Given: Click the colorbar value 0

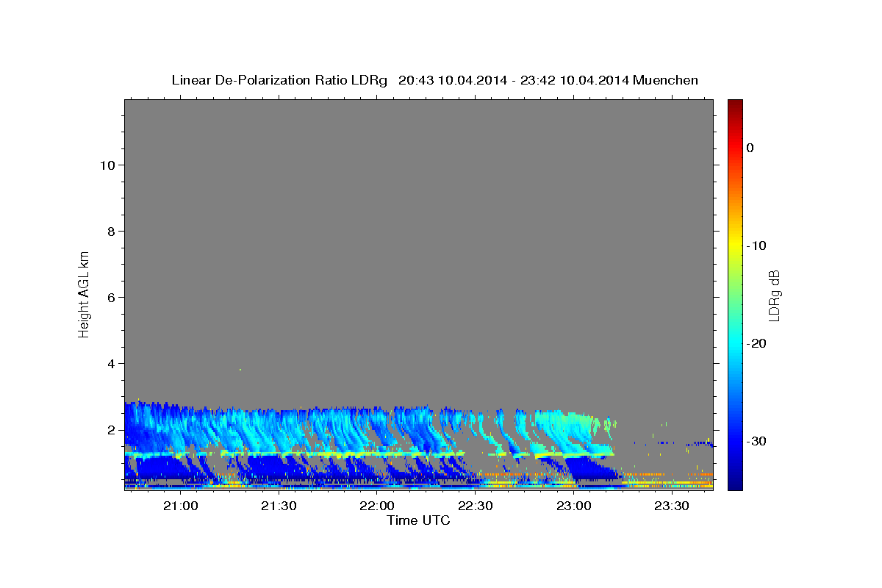Looking at the screenshot, I should click(750, 148).
